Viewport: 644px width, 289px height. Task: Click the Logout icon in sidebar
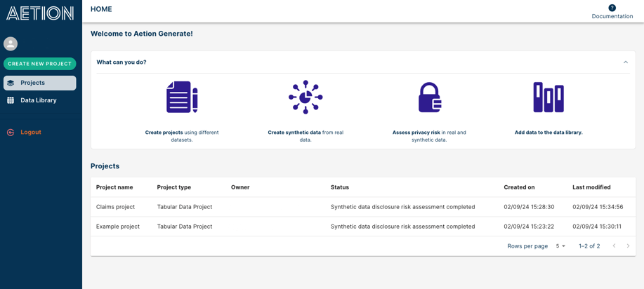click(x=11, y=132)
